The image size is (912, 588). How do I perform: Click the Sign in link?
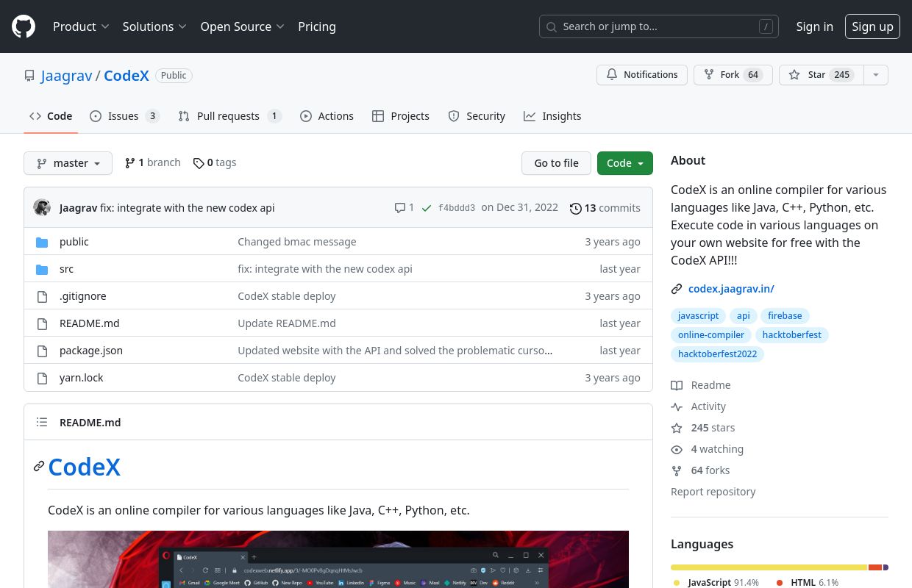pos(815,26)
